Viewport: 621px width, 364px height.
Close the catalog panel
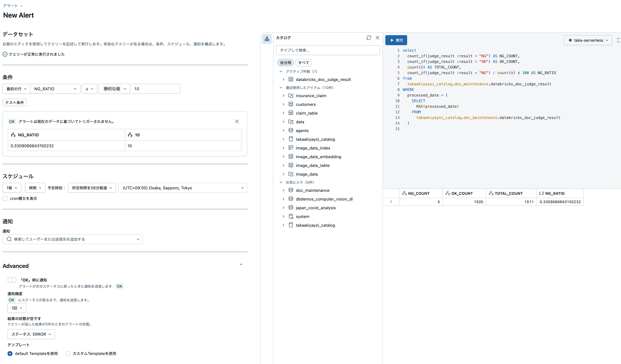tap(378, 38)
